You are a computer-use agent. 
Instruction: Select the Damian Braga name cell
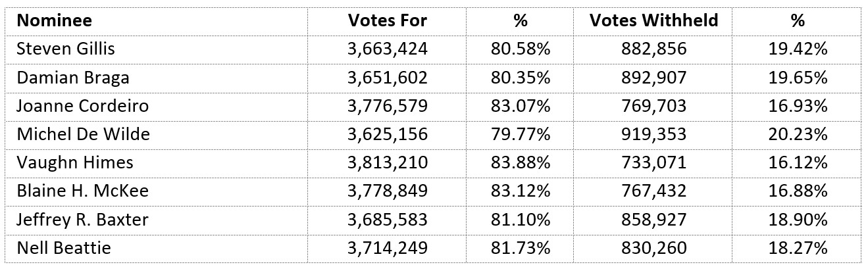coord(72,78)
